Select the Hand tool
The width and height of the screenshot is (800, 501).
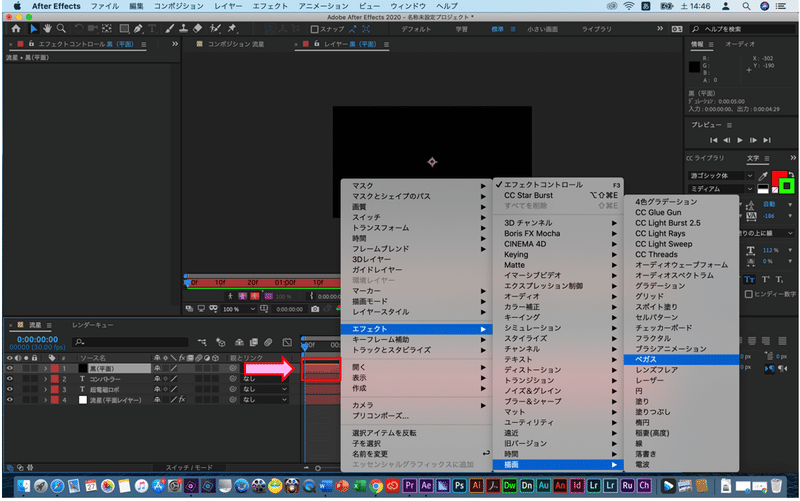click(x=47, y=29)
